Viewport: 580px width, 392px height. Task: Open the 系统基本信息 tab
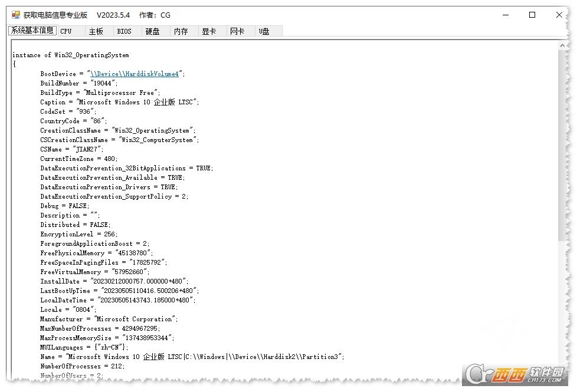pos(32,30)
